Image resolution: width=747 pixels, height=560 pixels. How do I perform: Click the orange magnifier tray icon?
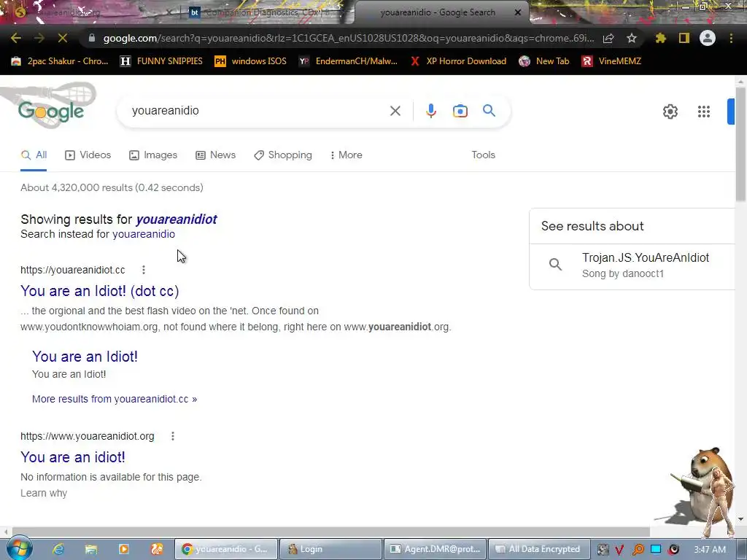pyautogui.click(x=638, y=550)
